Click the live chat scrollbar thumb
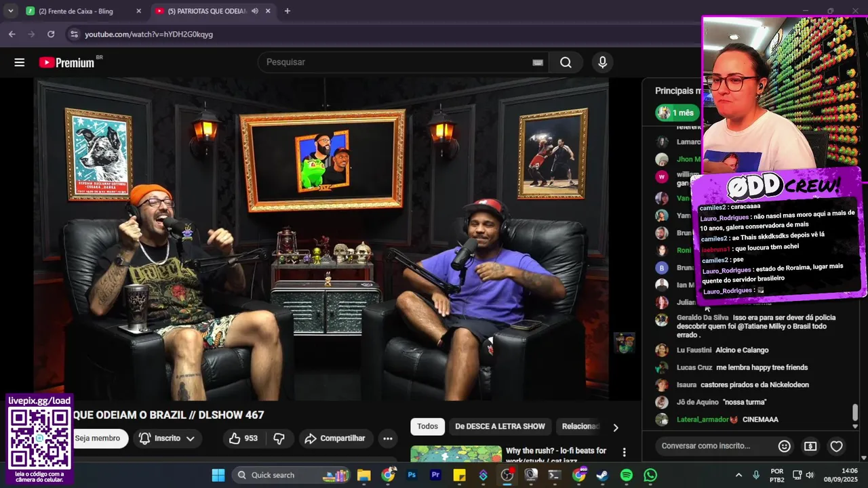Screen dimensions: 868x488 click(855, 411)
